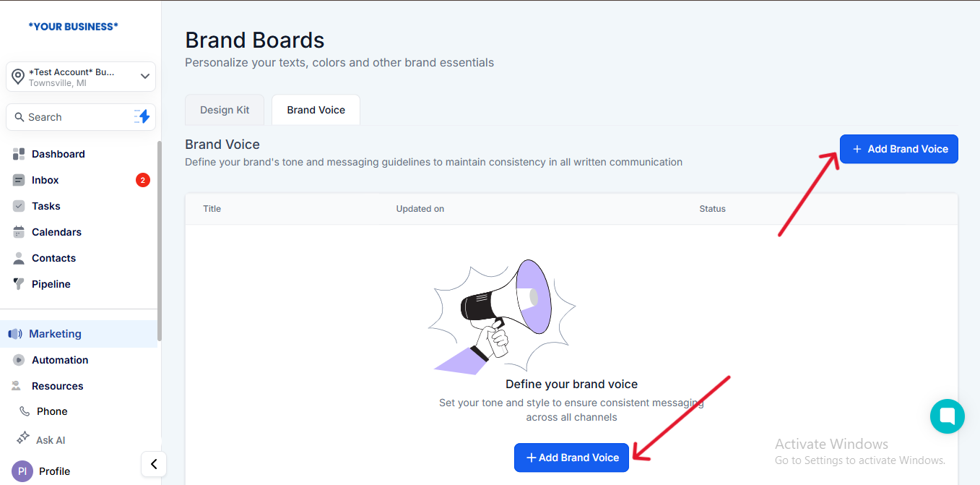The image size is (980, 485).
Task: Select the Brand Voice tab
Action: [316, 110]
